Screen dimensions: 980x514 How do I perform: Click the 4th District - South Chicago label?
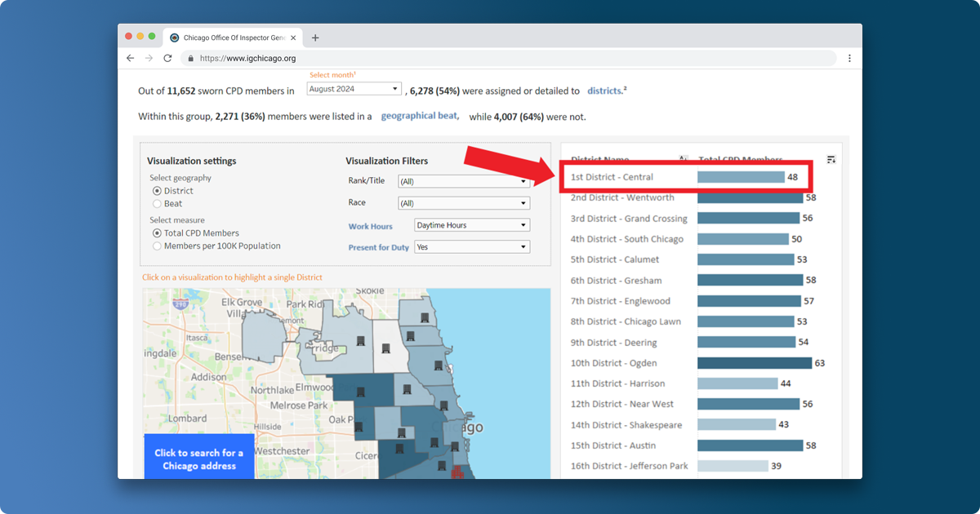pos(627,239)
